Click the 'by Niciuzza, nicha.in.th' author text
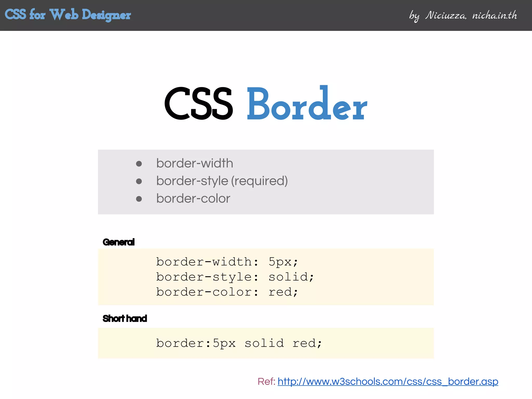This screenshot has width=532, height=399. [463, 16]
